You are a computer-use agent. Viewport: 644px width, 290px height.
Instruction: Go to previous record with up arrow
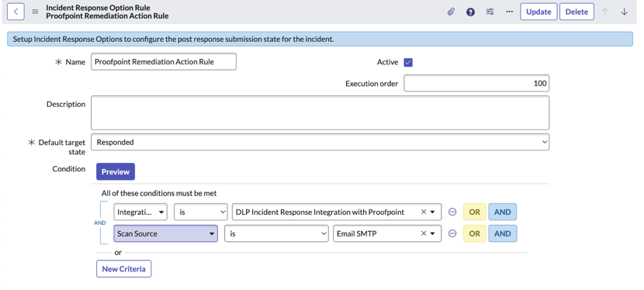click(x=604, y=12)
